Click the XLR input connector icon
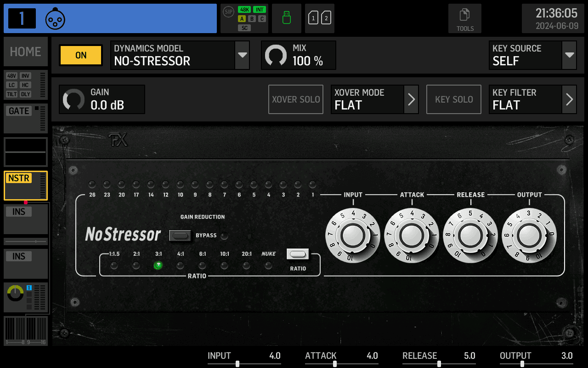The image size is (588, 368). [55, 18]
